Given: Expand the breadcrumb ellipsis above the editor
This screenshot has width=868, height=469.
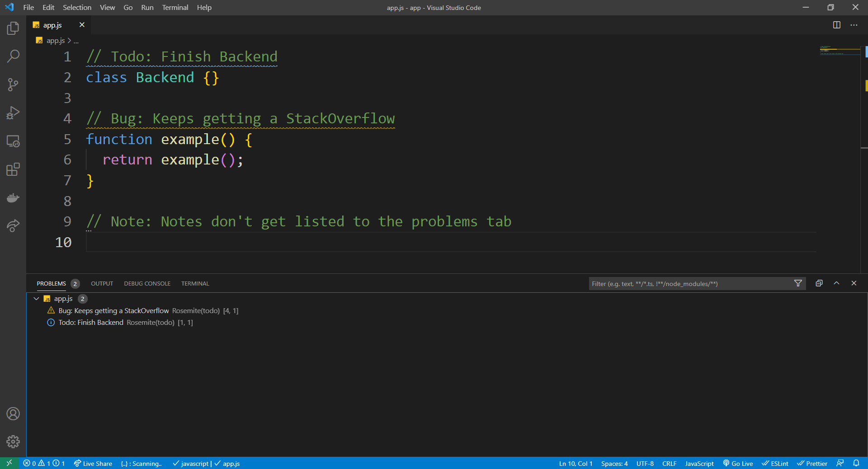Looking at the screenshot, I should [76, 40].
